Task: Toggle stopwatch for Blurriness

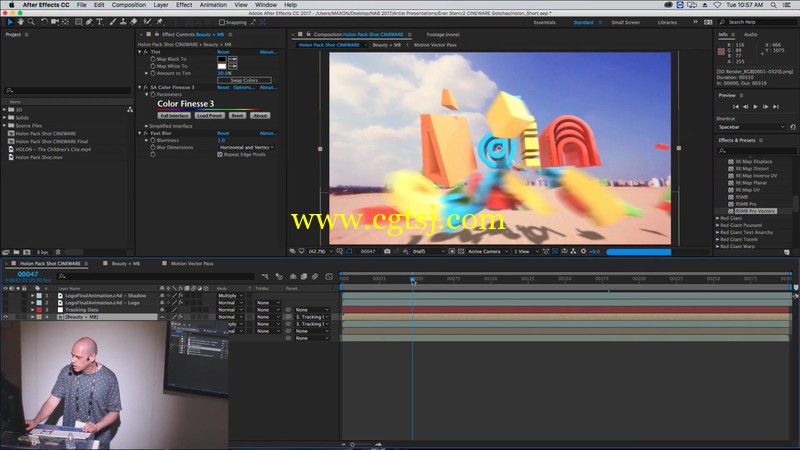Action: coord(153,140)
